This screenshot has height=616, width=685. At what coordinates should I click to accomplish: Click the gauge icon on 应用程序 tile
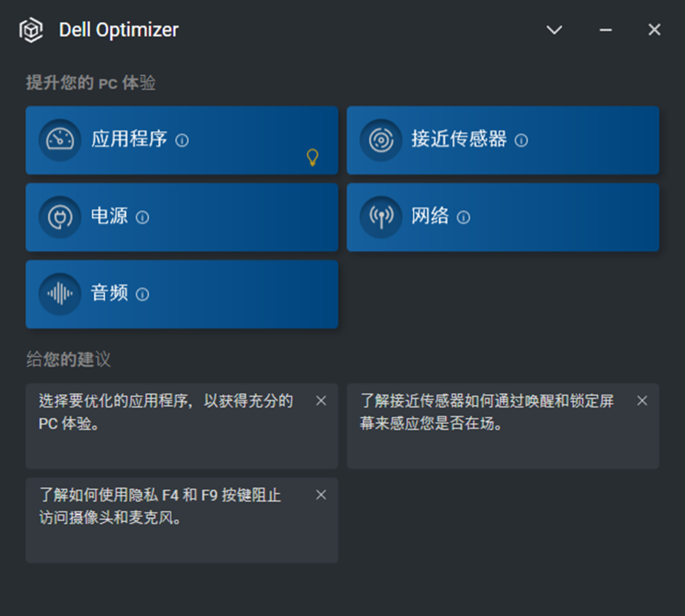point(59,140)
